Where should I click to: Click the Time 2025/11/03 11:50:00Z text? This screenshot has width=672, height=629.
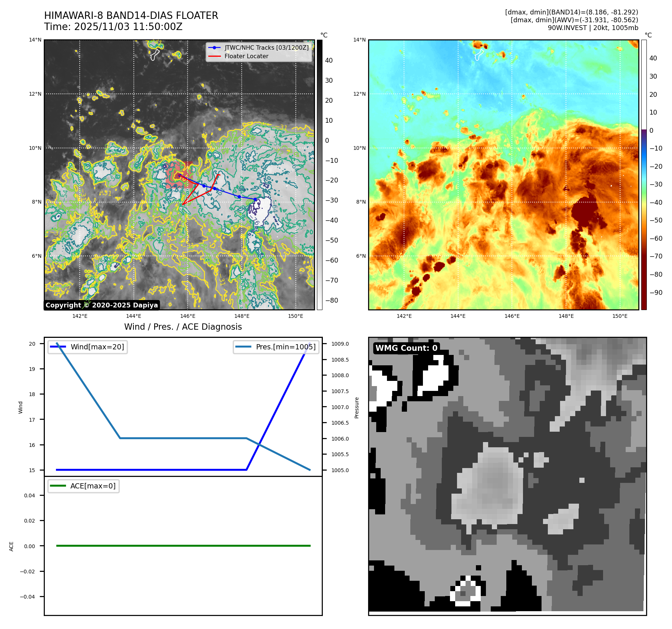113,27
